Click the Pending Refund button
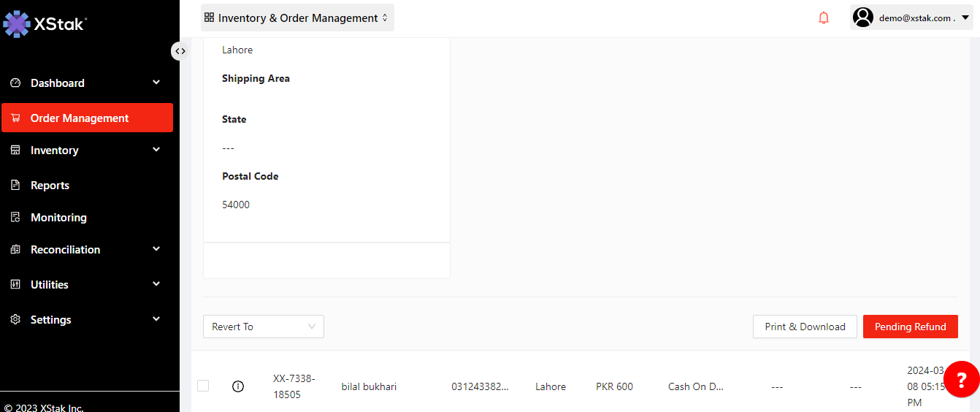 [x=910, y=327]
